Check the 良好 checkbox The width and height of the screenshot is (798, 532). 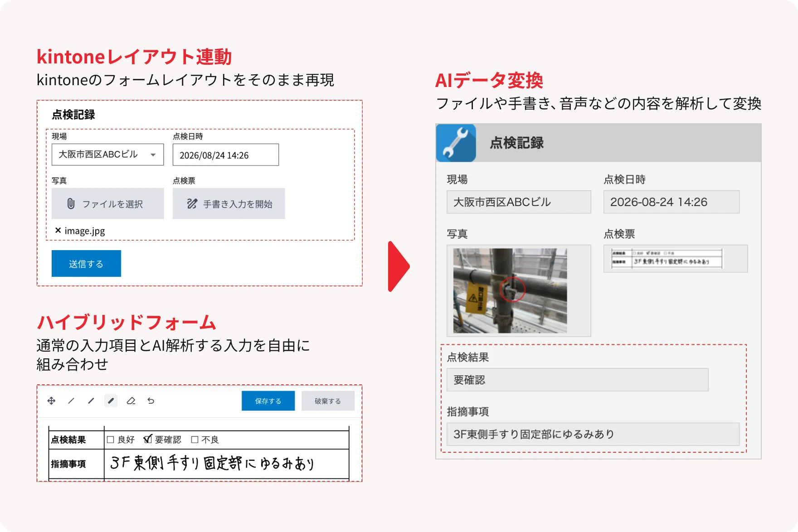click(110, 440)
